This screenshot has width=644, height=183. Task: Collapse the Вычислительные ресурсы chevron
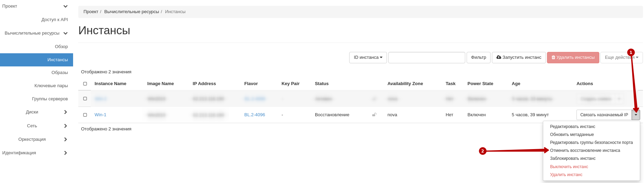(x=65, y=33)
